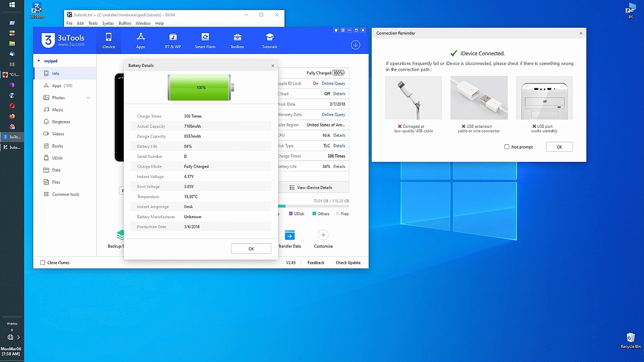Close the Battery Details dialog
Screen dimensions: 644x362
click(273, 65)
